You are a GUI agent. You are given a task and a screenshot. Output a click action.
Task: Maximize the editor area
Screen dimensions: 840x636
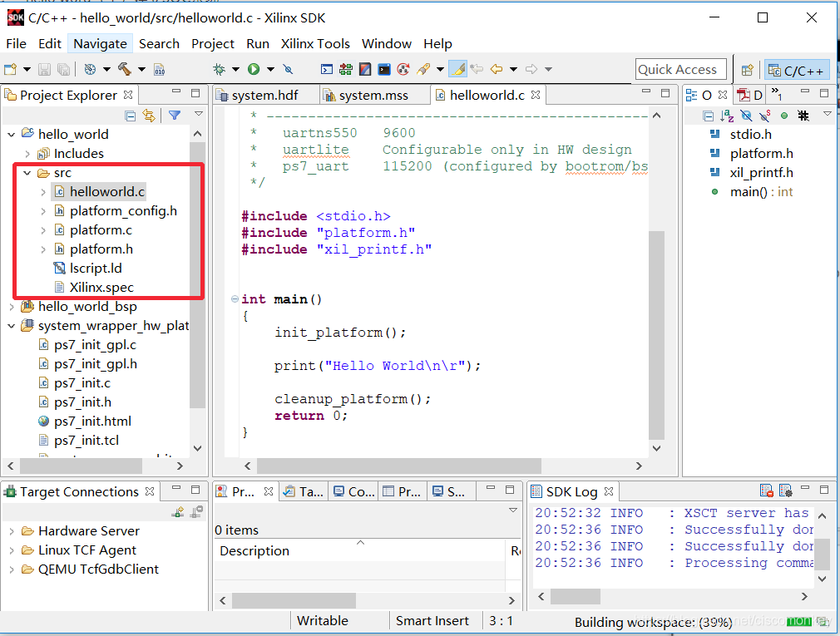[x=665, y=92]
